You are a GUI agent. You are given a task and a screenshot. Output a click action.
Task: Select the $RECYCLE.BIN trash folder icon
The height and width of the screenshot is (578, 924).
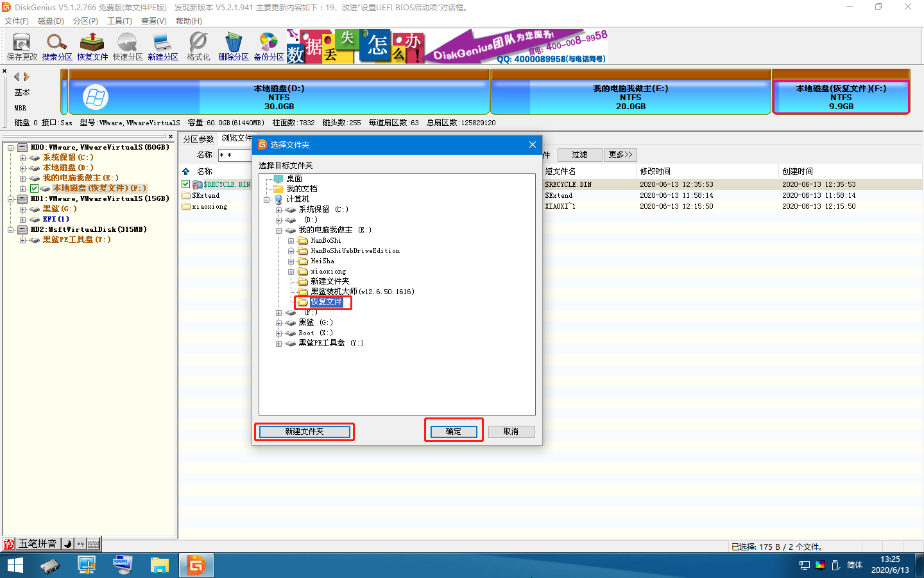[x=198, y=184]
